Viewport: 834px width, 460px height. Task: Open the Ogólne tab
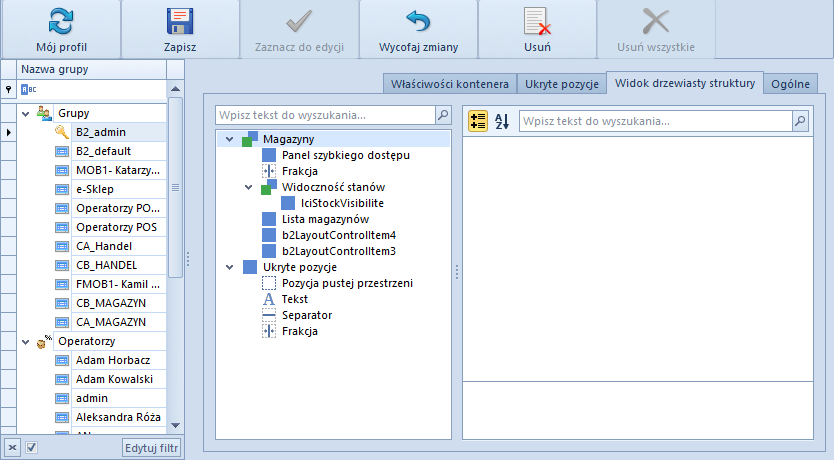[790, 84]
